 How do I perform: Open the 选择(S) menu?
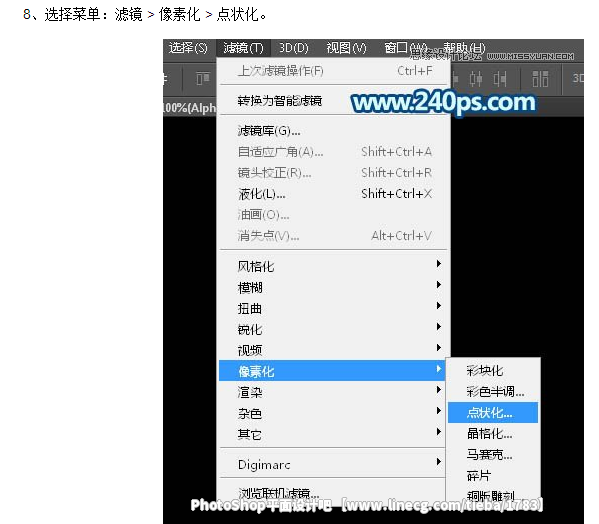pyautogui.click(x=188, y=48)
